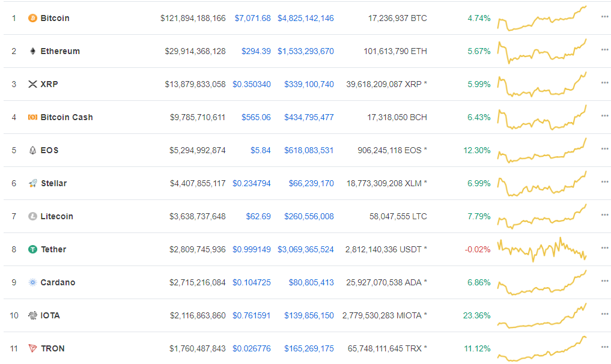Viewport: 611px width, 364px height.
Task: Click the Tether logo icon
Action: [x=32, y=249]
